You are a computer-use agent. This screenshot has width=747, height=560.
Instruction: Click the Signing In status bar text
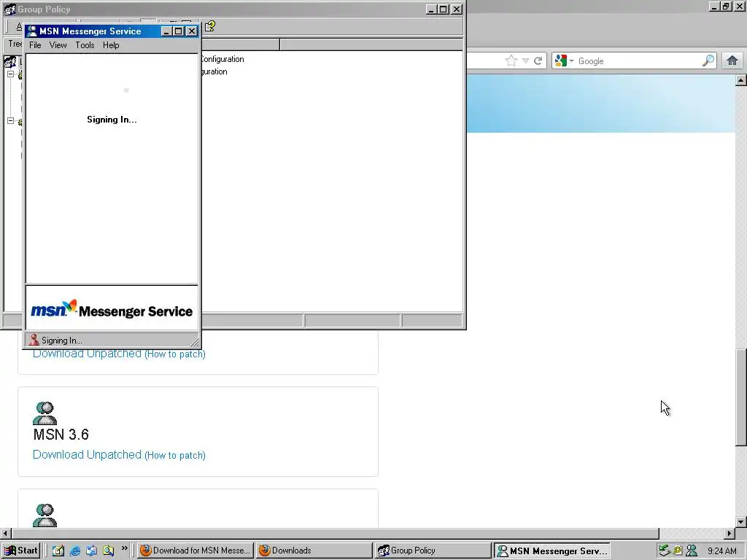[62, 341]
